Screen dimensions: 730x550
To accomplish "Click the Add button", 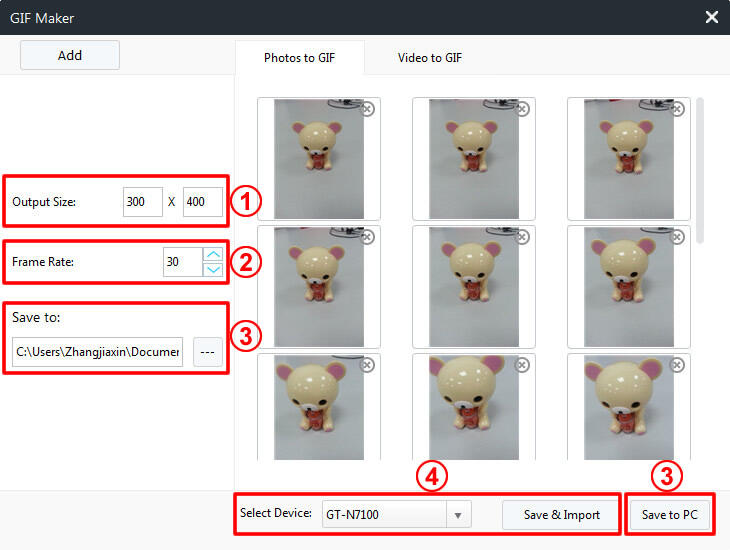I will [70, 55].
